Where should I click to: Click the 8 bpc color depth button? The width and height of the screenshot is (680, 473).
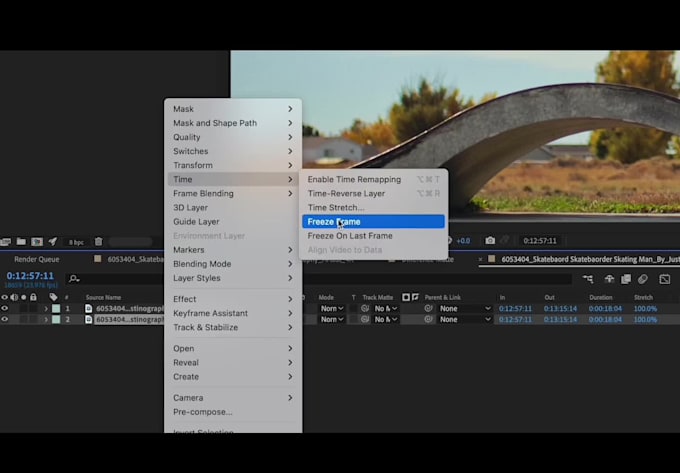pyautogui.click(x=76, y=242)
